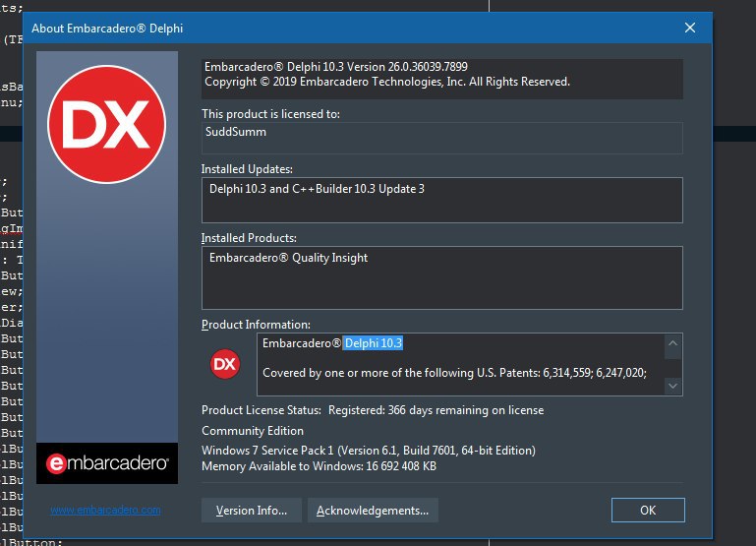Click the small DX product icon

click(x=225, y=364)
